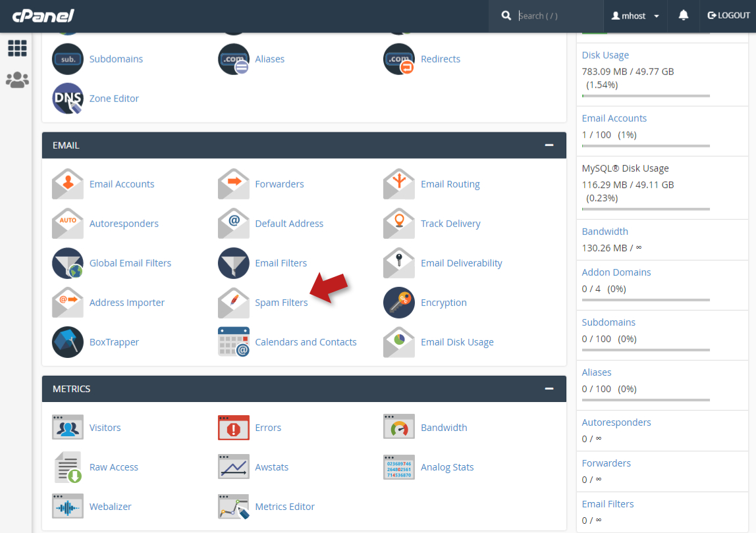Click the cPanel logo
The height and width of the screenshot is (533, 756).
(x=43, y=16)
